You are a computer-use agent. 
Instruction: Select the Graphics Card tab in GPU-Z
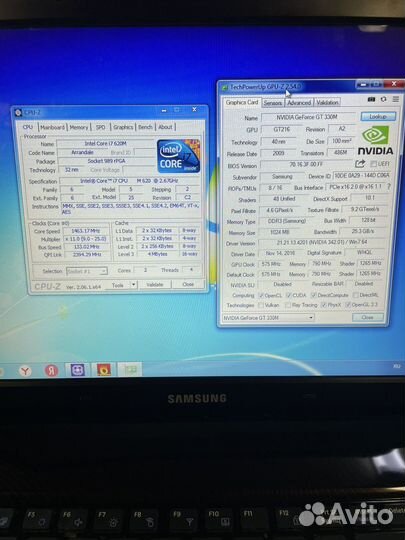(x=242, y=102)
